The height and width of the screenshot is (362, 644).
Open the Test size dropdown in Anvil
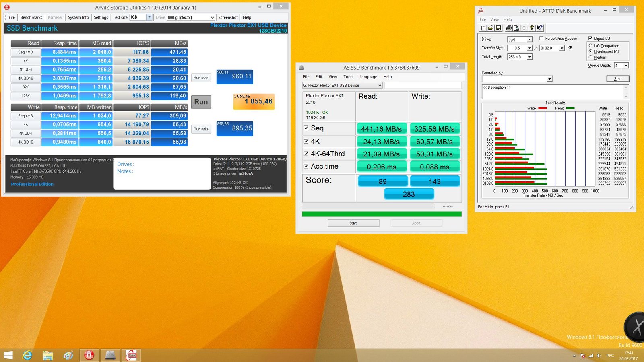(149, 17)
